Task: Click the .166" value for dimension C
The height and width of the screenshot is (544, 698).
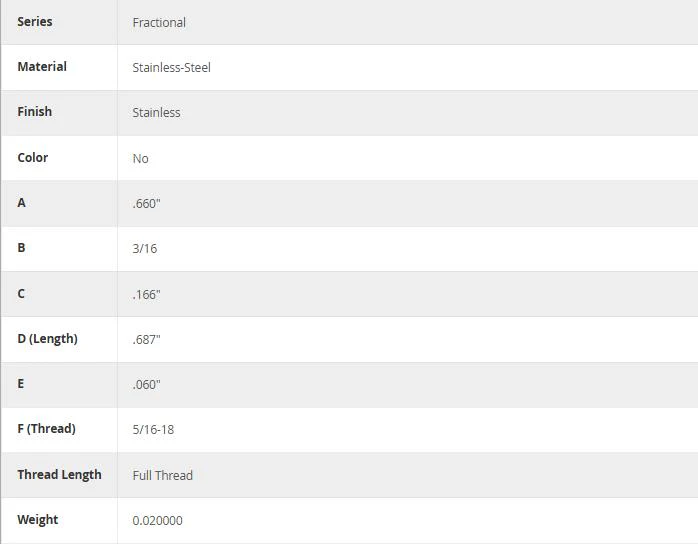Action: 146,294
